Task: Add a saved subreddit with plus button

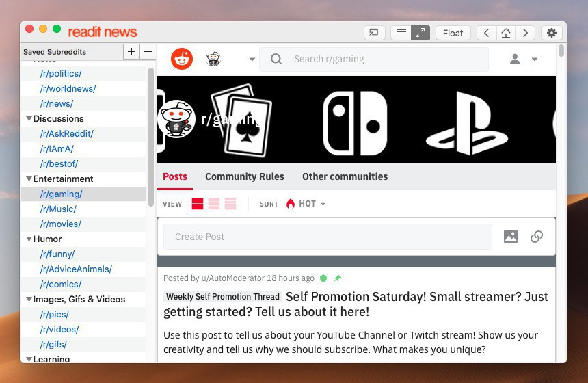Action: click(132, 52)
